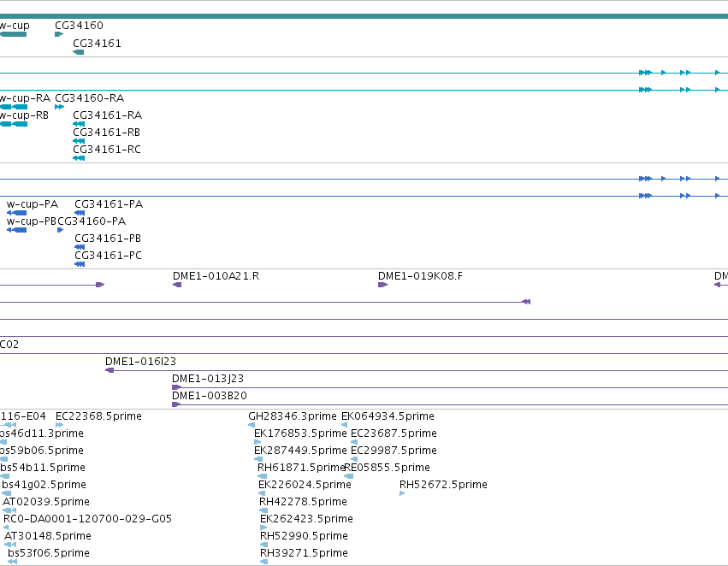Select the CG34161 gene arrow glyph

pyautogui.click(x=79, y=52)
